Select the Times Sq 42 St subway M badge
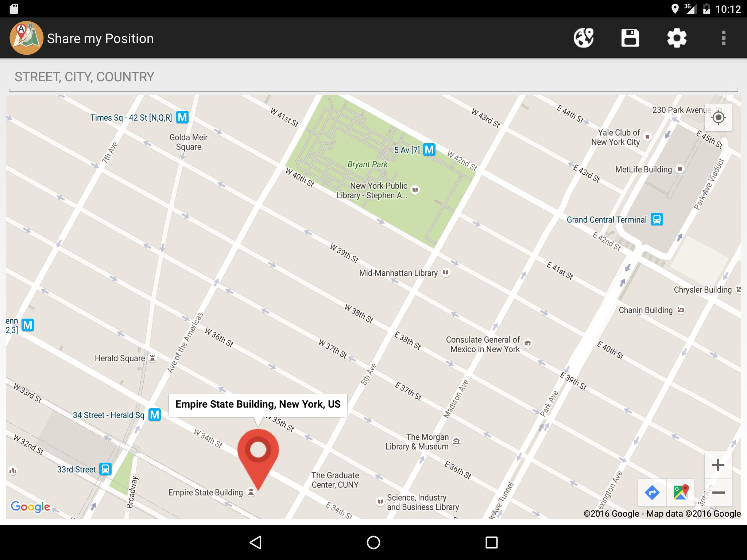This screenshot has height=560, width=747. pos(182,117)
